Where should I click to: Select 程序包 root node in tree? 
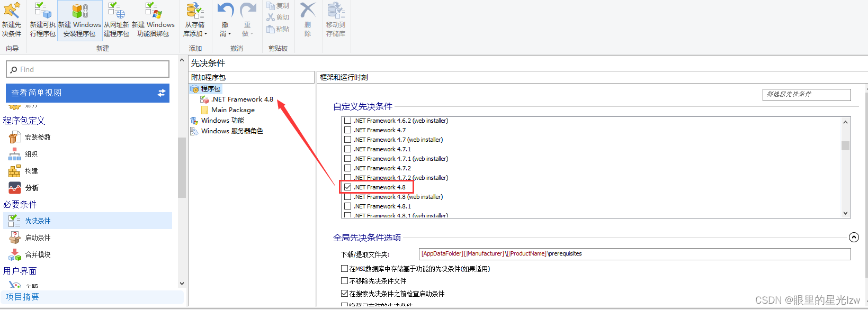205,89
